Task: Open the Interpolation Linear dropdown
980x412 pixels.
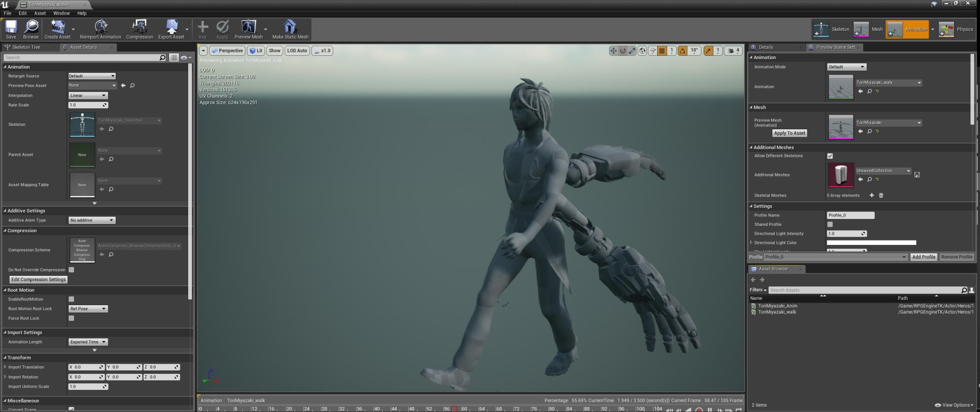Action: (x=88, y=96)
